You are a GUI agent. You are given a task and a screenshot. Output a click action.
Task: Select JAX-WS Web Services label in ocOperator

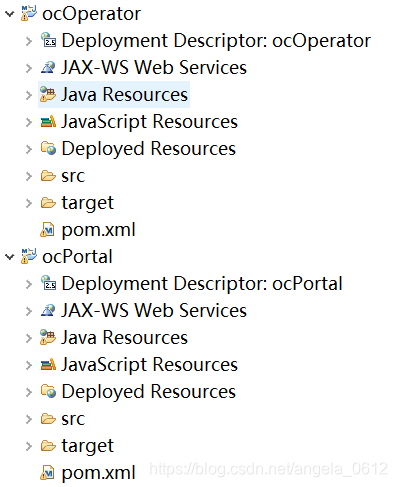(154, 67)
